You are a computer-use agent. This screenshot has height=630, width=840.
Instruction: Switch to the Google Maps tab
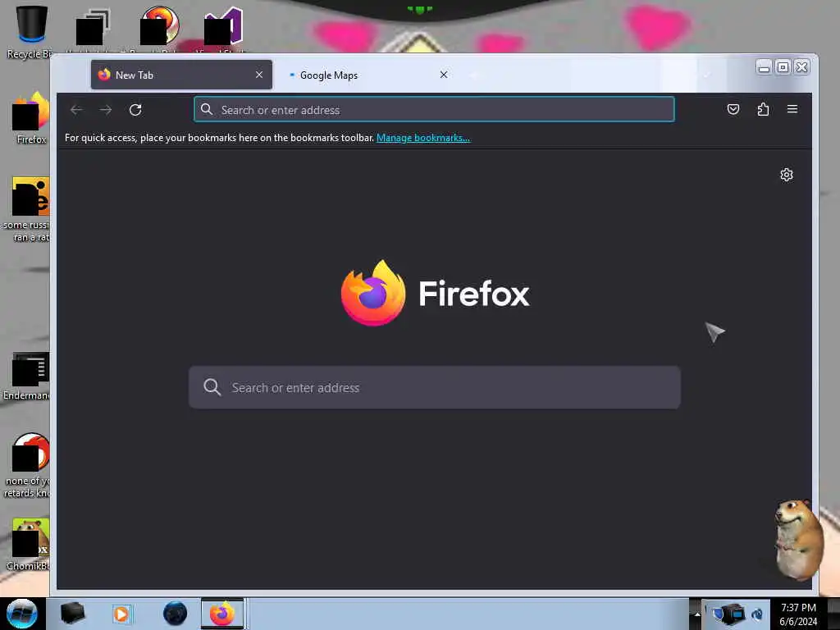368,75
